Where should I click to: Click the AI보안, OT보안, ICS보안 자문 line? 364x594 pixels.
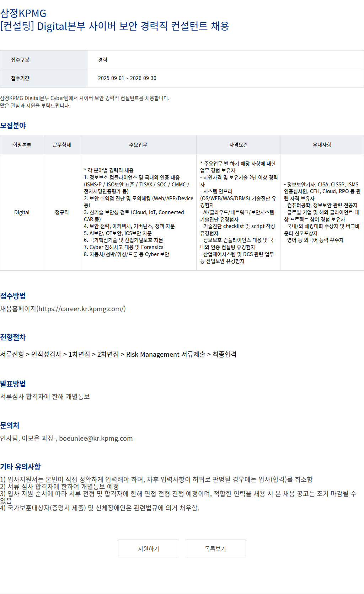(118, 233)
